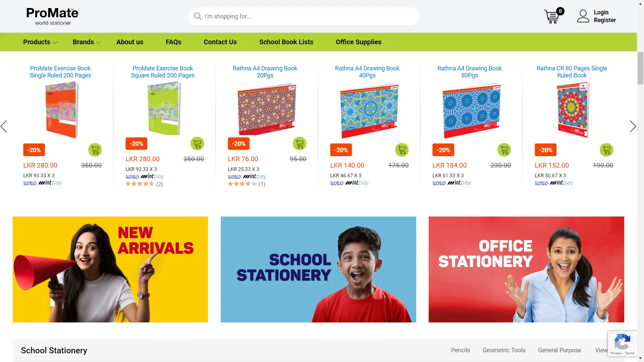Click the user account icon
This screenshot has width=644, height=362.
583,16
